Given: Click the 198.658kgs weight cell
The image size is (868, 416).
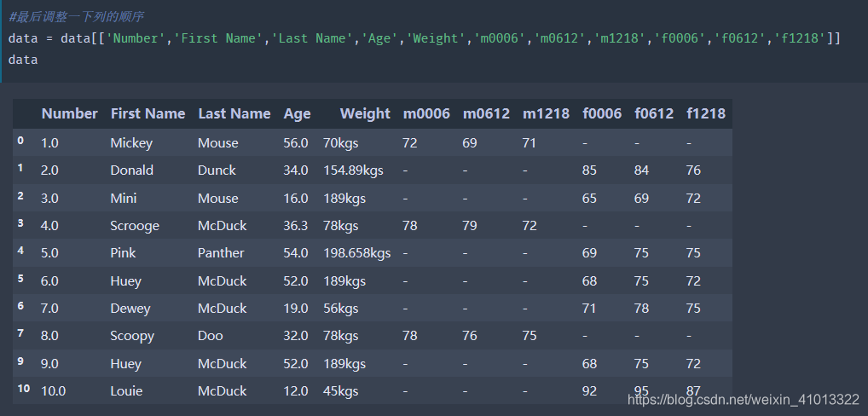Looking at the screenshot, I should 357,253.
